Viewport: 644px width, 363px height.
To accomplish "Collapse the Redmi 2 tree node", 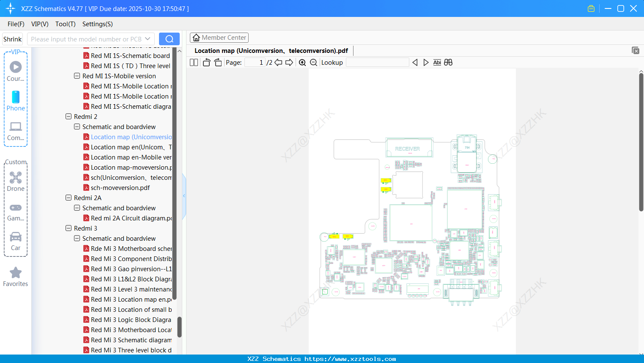I will point(69,116).
